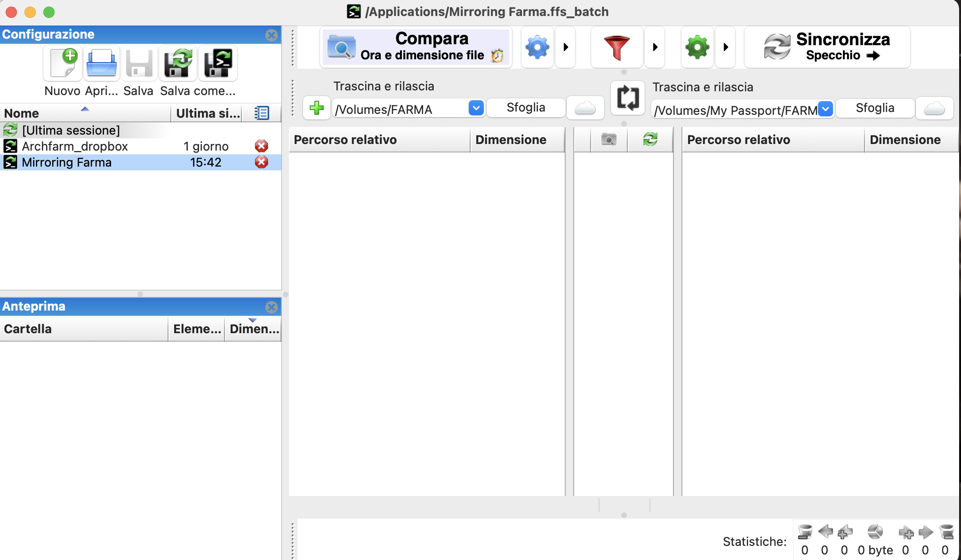The image size is (961, 560).
Task: Open a configuration with Apri icon
Action: click(102, 63)
